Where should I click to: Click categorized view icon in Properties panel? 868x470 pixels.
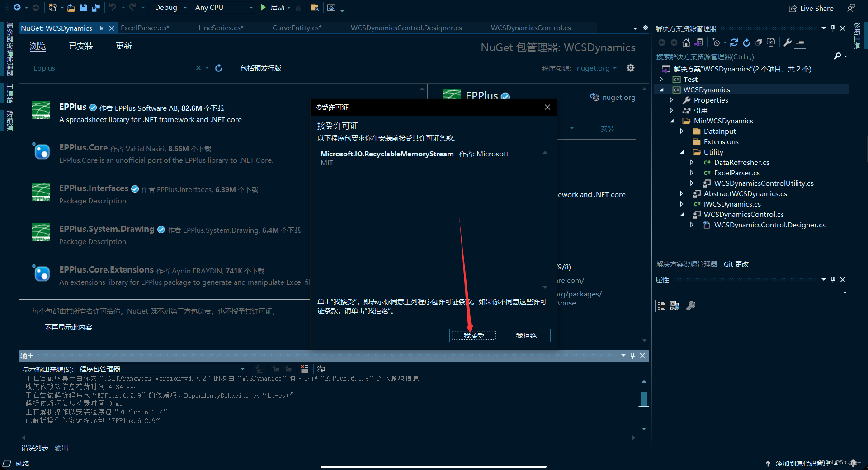661,306
